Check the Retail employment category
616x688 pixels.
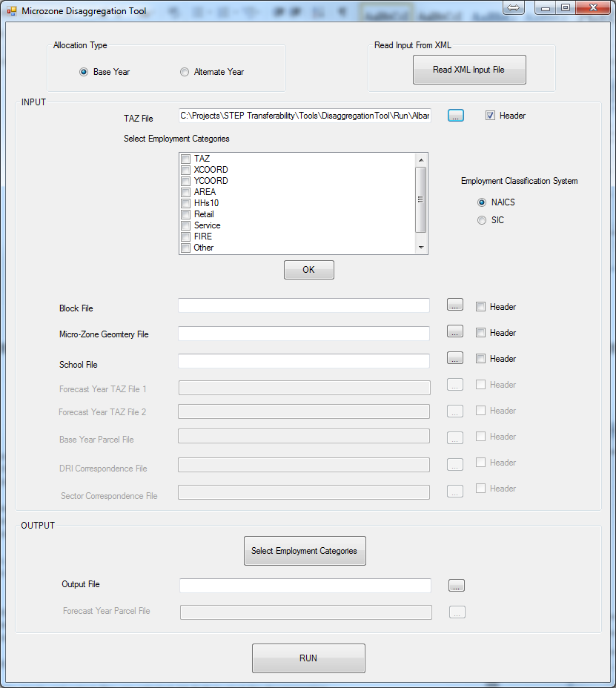(x=186, y=214)
